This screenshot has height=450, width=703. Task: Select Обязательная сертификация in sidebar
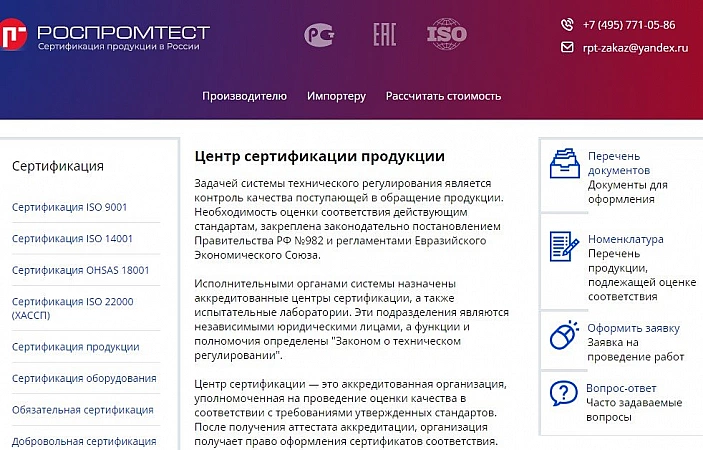point(82,410)
